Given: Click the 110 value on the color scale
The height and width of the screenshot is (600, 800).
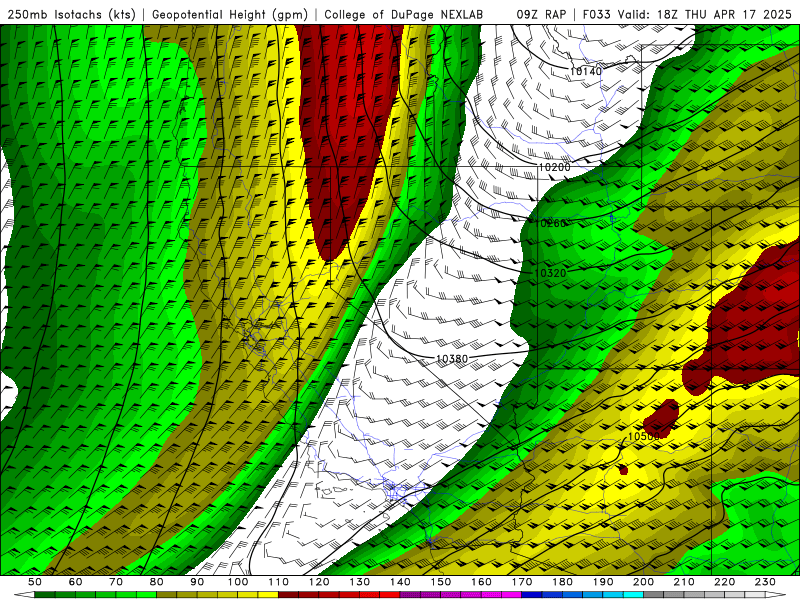Looking at the screenshot, I should [278, 582].
